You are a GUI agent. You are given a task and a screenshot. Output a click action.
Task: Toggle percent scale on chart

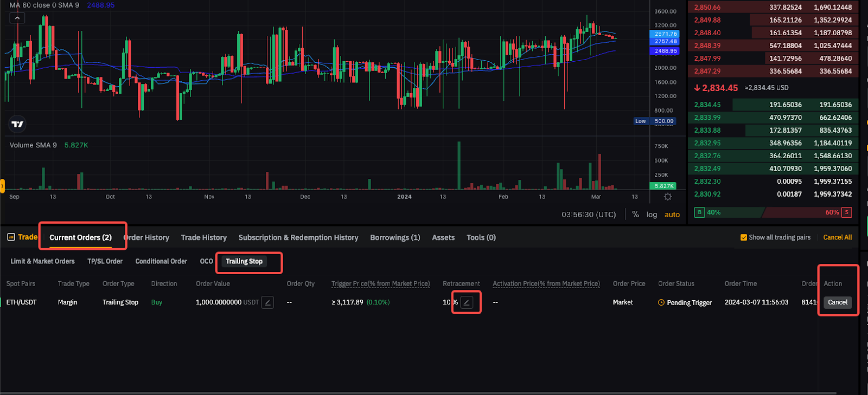[635, 215]
